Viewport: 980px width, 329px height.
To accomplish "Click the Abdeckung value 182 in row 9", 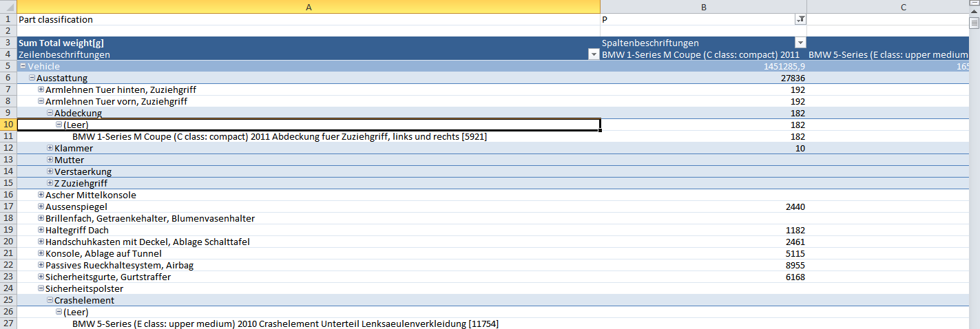I will 703,114.
